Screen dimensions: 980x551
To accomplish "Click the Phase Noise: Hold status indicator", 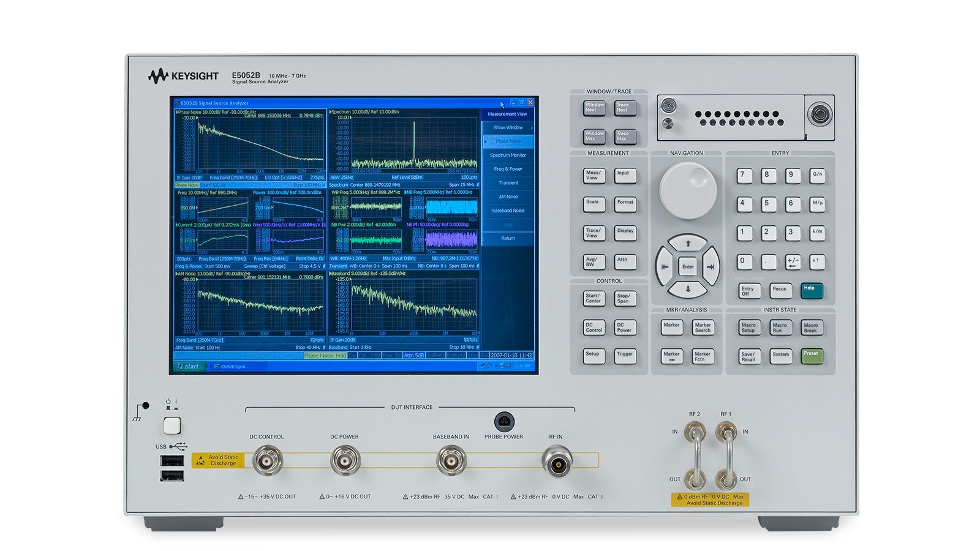I will 325,355.
